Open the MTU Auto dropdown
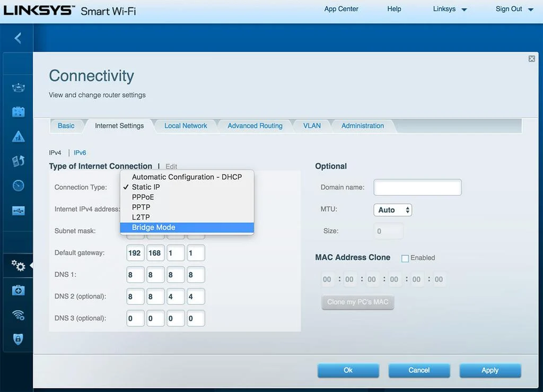This screenshot has width=543, height=392. tap(393, 210)
